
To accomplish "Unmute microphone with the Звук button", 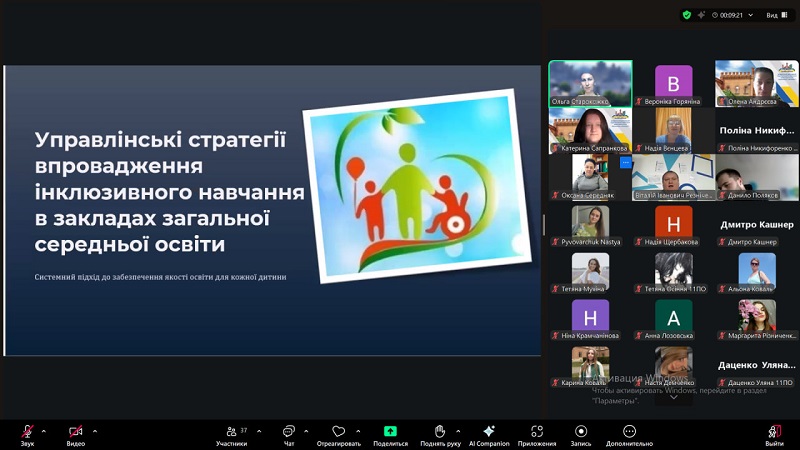I will 27,432.
